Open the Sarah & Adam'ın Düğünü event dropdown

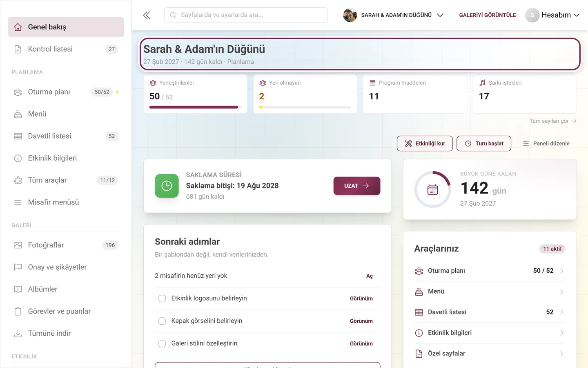393,15
